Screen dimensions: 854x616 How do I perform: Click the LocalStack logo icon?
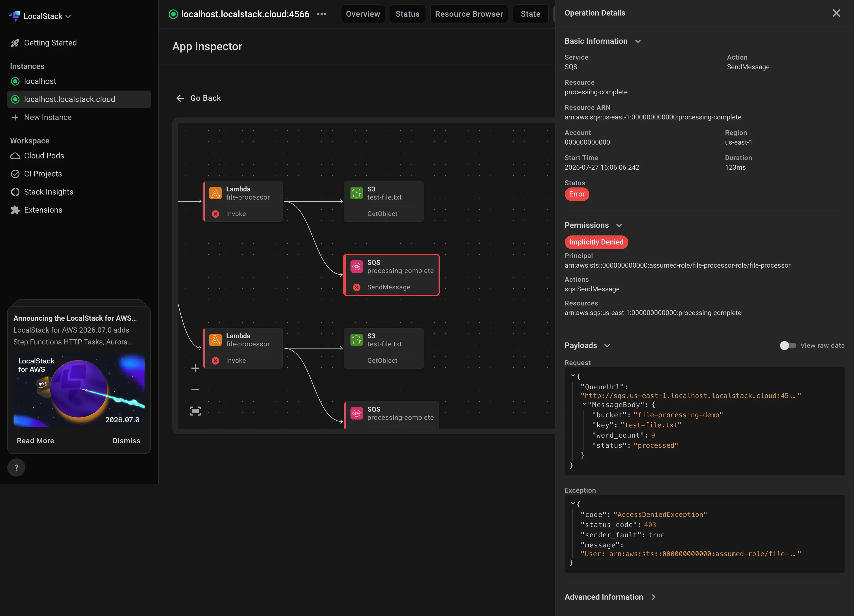coord(14,16)
